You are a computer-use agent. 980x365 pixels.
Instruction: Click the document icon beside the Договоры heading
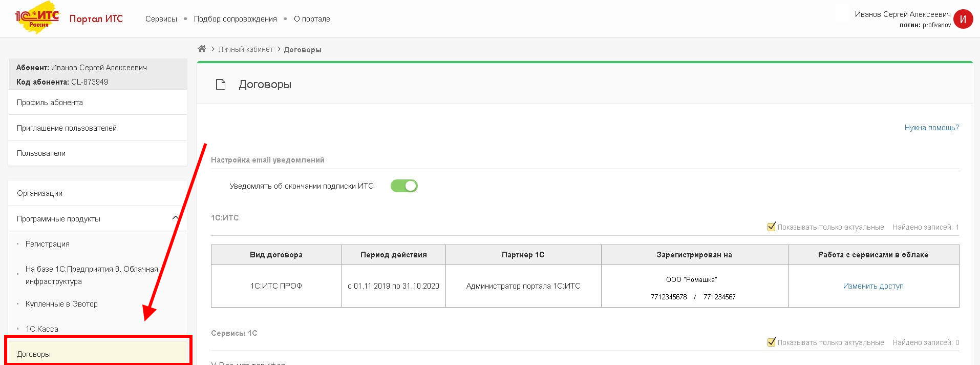point(221,85)
